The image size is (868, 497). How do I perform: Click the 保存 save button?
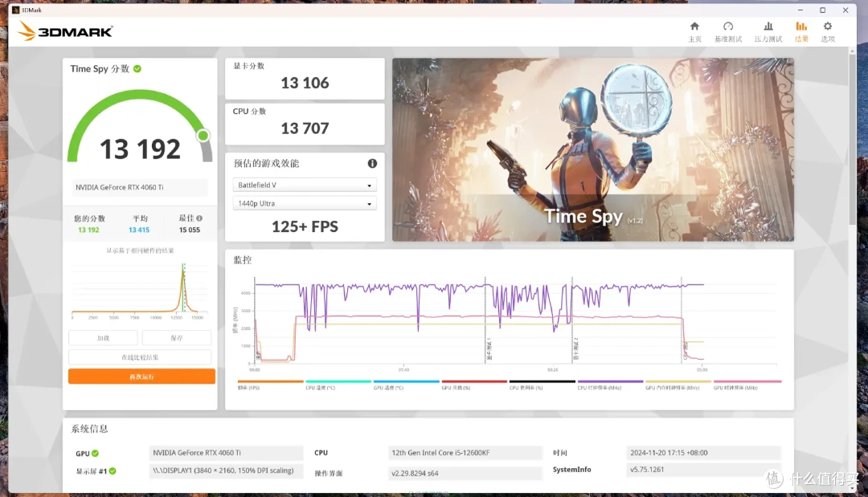177,338
